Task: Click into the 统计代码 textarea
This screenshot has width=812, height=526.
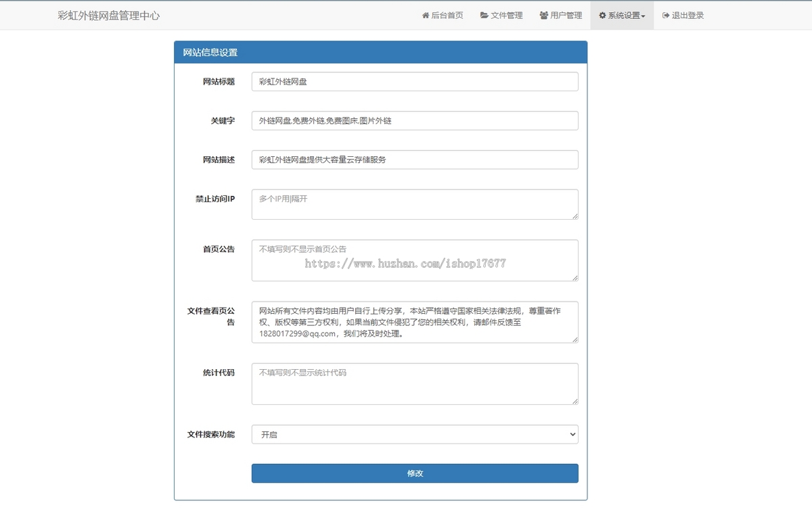Action: pos(415,384)
